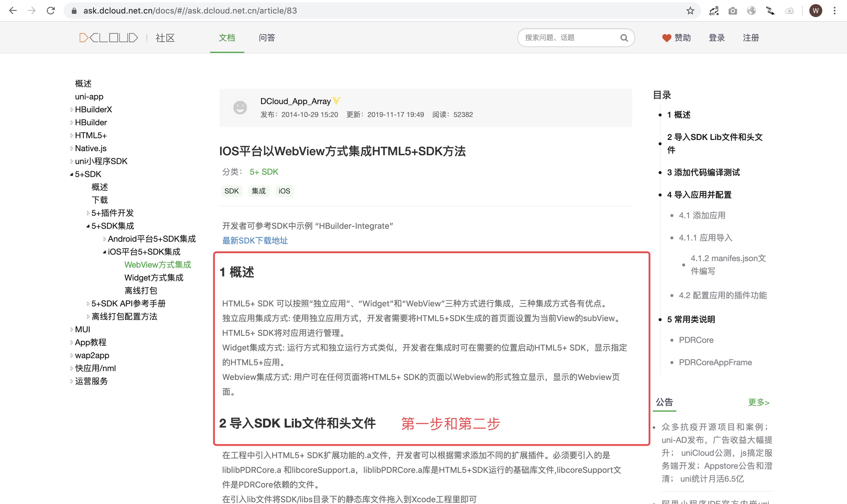Jump to 5 常用类说明
This screenshot has height=504, width=847.
[x=691, y=320]
